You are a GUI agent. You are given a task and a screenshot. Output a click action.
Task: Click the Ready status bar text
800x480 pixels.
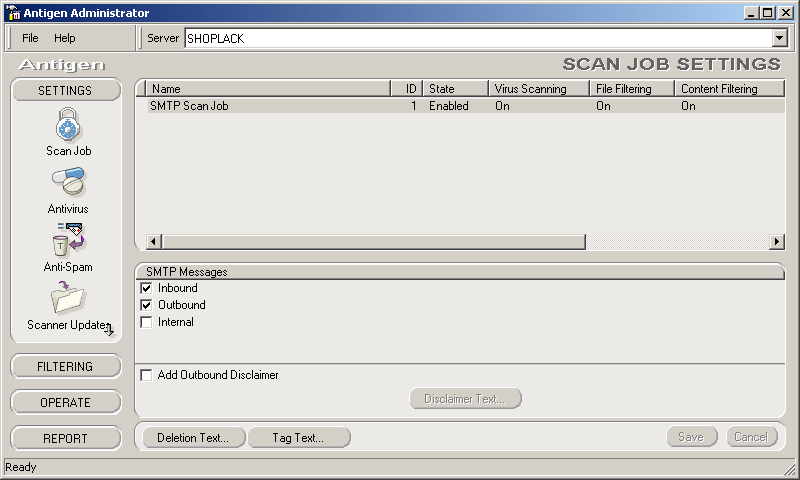click(20, 467)
